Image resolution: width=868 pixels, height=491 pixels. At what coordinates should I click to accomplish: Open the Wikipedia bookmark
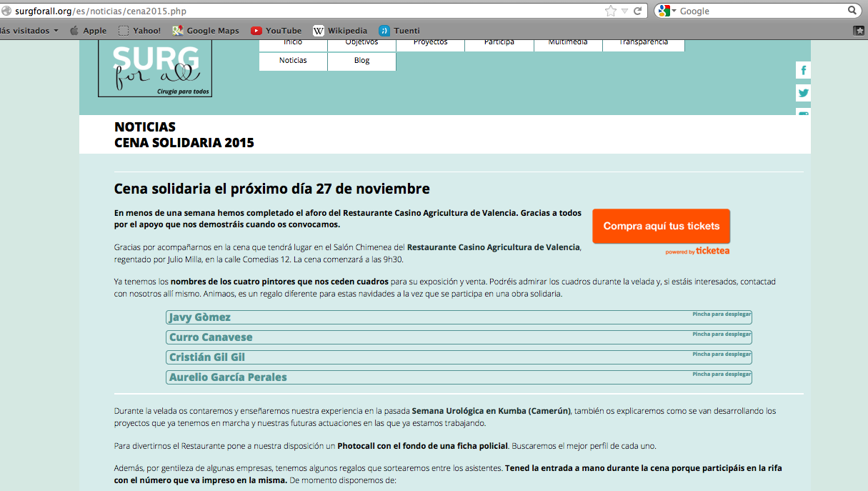click(340, 31)
